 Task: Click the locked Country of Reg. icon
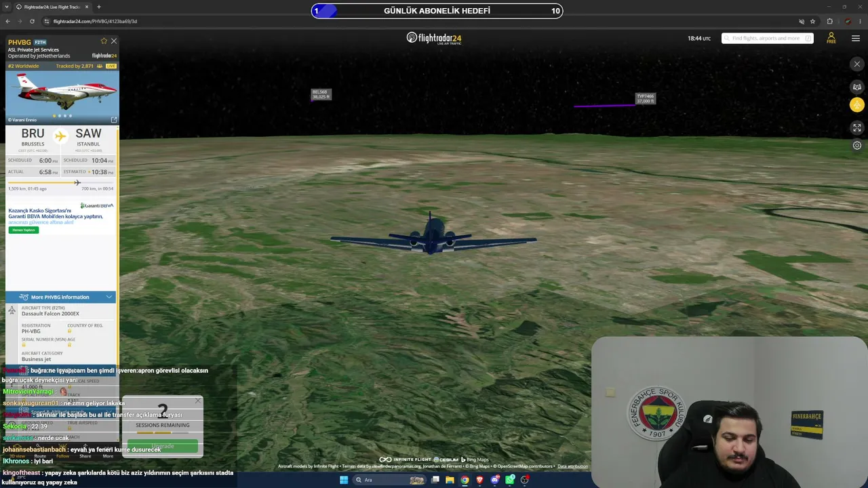[69, 331]
